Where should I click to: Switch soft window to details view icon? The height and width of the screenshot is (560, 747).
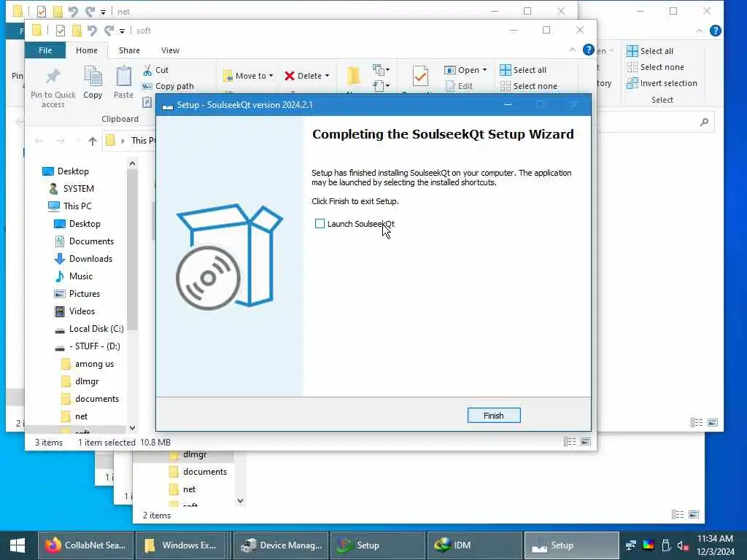tap(569, 442)
